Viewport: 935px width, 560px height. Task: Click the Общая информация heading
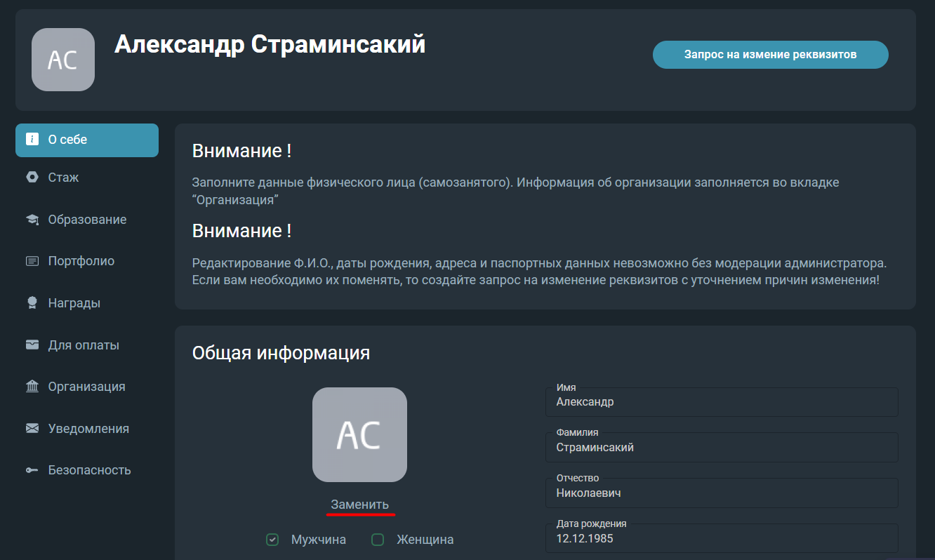click(x=281, y=352)
